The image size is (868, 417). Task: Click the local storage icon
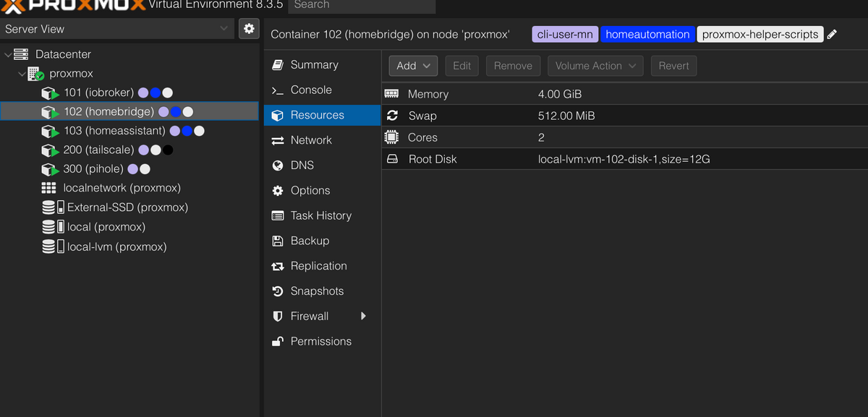53,227
